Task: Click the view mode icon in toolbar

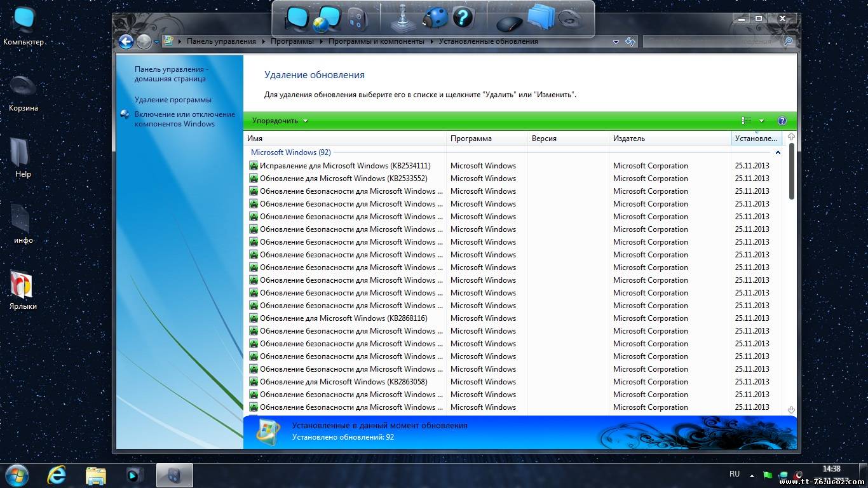Action: (747, 121)
